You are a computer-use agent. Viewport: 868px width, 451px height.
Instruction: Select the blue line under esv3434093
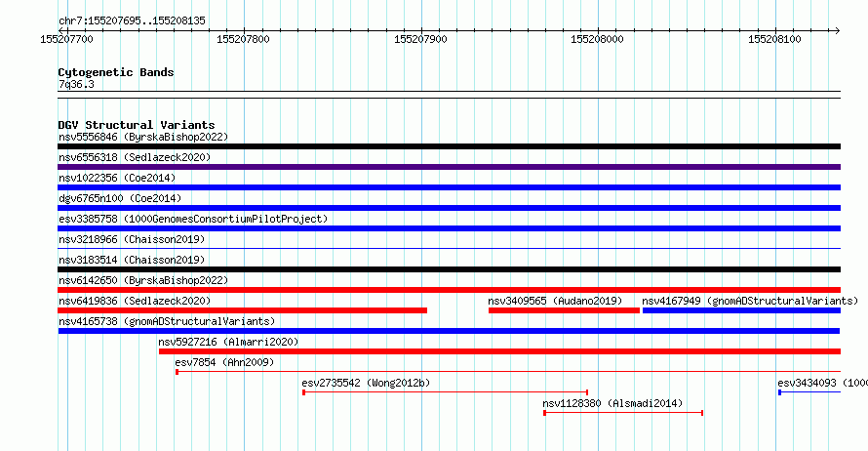pyautogui.click(x=809, y=392)
